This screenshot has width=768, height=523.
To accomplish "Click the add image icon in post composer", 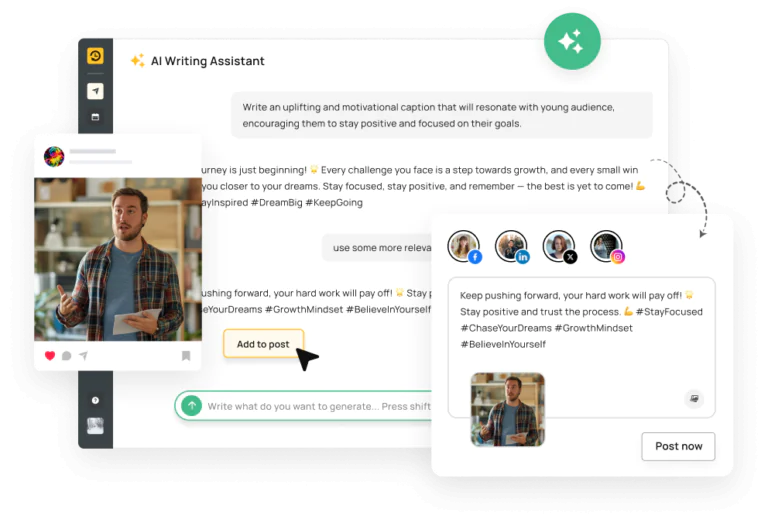I will [694, 399].
